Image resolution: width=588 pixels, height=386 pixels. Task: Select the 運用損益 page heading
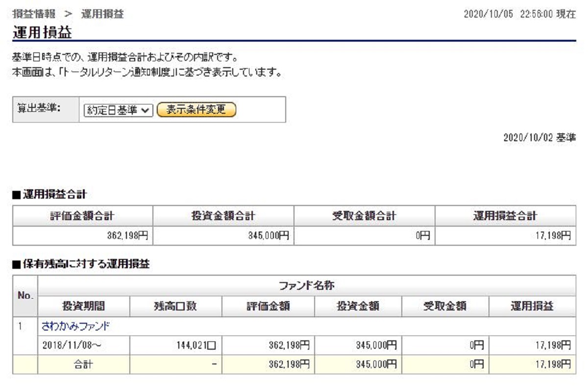(42, 33)
